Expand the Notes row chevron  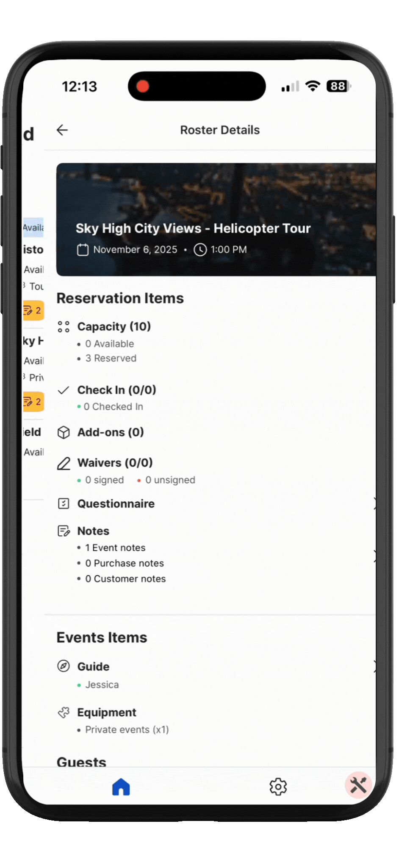[374, 556]
